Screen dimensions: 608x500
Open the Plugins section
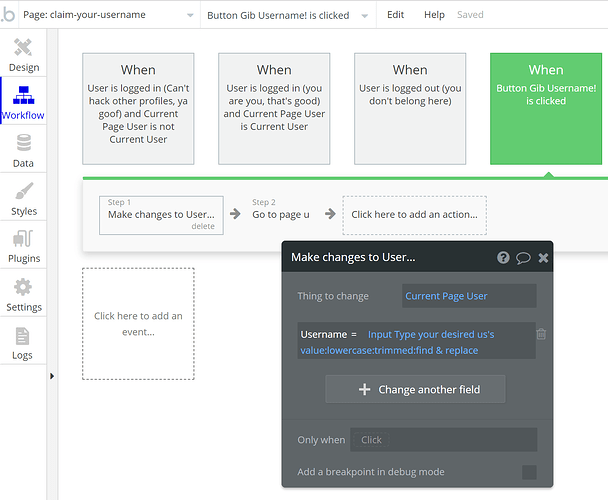point(24,246)
